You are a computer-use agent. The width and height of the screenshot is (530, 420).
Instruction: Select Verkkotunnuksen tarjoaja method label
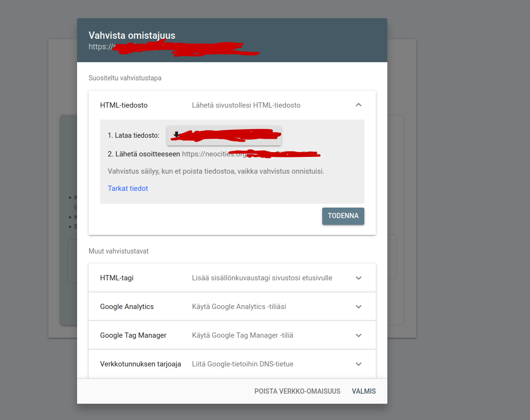pyautogui.click(x=140, y=364)
